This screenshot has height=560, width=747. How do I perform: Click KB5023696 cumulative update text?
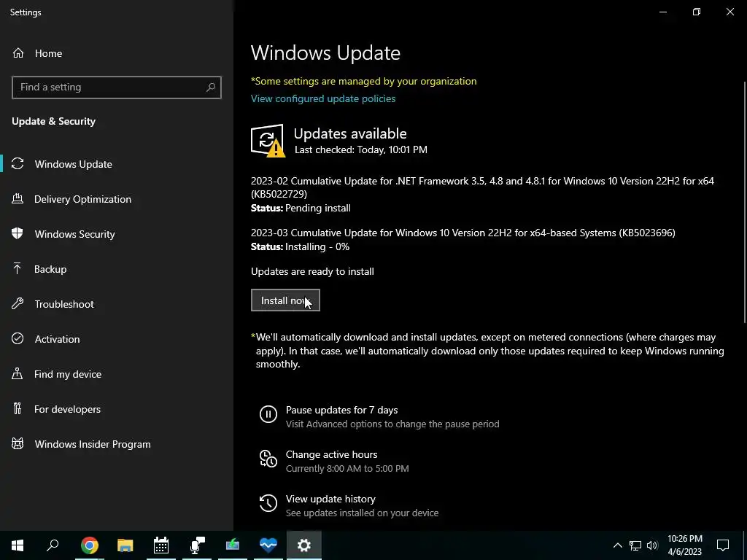pyautogui.click(x=463, y=233)
